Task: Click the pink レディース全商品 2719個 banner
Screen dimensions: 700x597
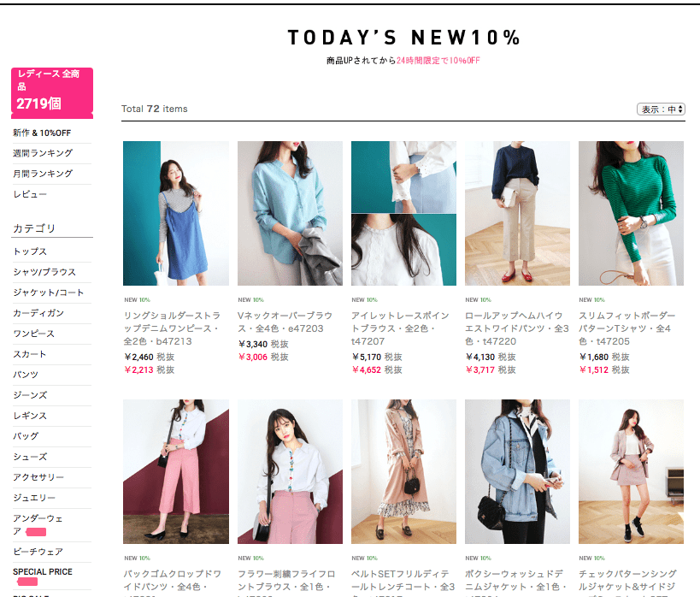Action: (x=52, y=93)
